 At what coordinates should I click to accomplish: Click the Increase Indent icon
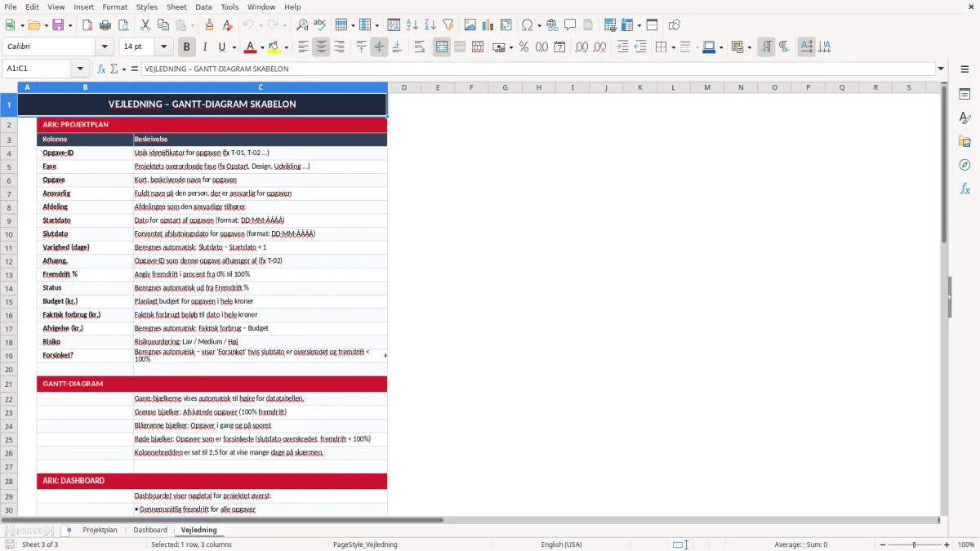[622, 47]
